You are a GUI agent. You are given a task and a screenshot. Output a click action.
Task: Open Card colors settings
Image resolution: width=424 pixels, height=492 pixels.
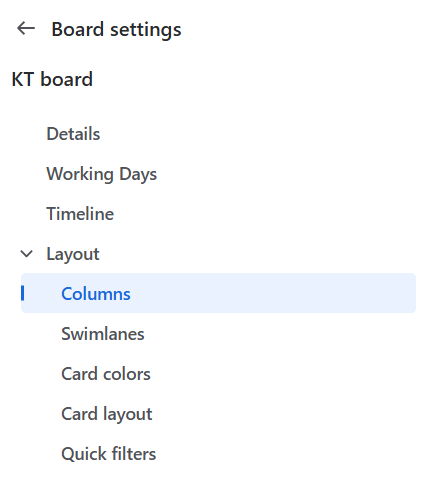106,374
